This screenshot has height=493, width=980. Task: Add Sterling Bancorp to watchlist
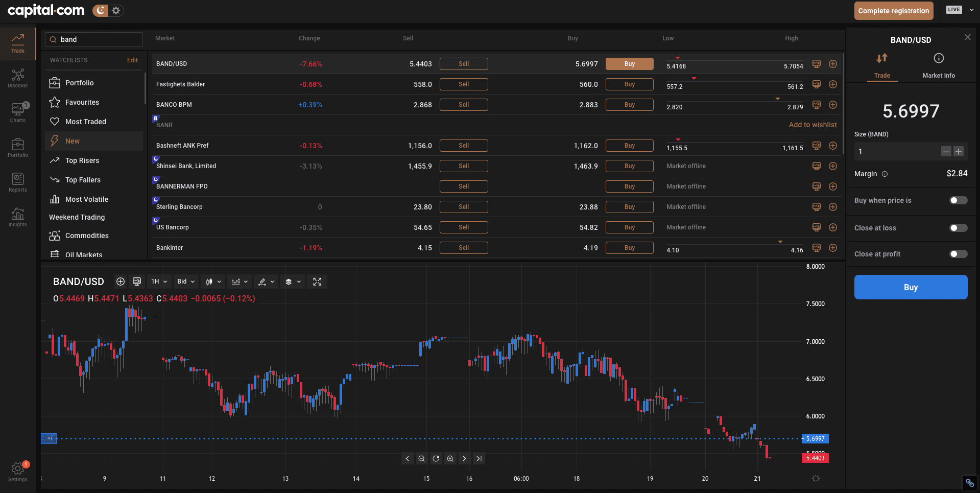(x=833, y=207)
